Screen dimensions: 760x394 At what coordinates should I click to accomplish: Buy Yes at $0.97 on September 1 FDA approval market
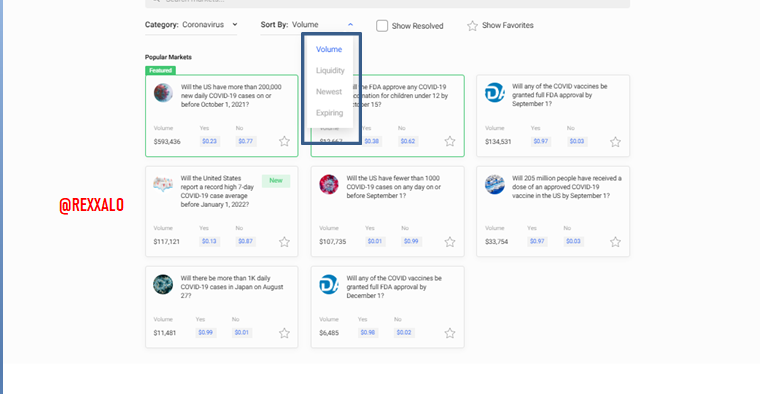point(541,142)
